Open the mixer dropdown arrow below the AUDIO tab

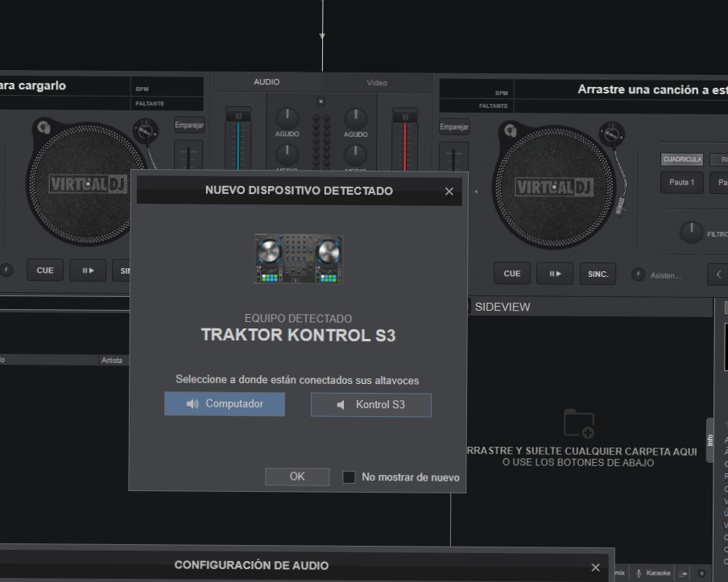click(321, 101)
